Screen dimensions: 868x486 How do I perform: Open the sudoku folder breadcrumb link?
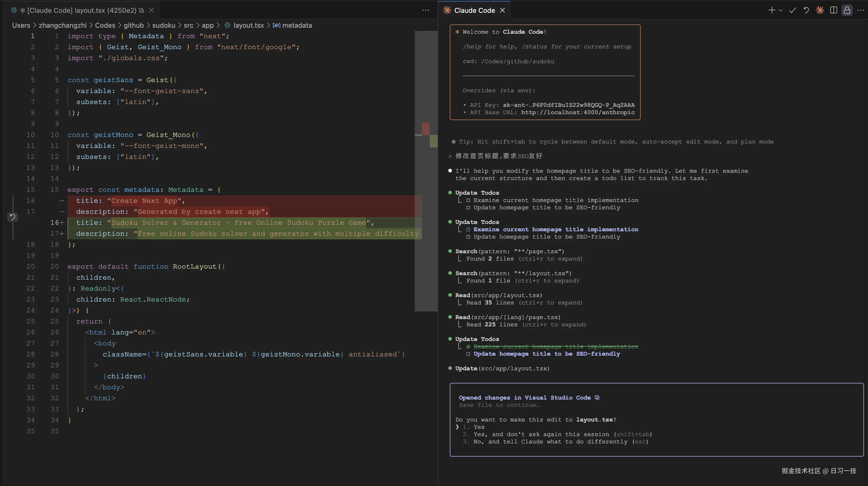coord(164,25)
